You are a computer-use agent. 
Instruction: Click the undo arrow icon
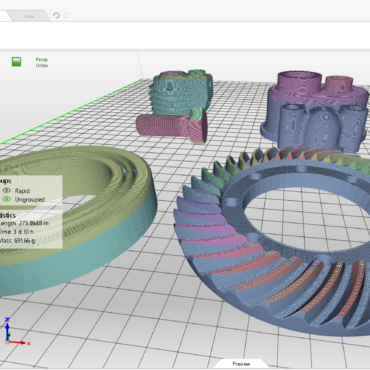click(x=56, y=16)
